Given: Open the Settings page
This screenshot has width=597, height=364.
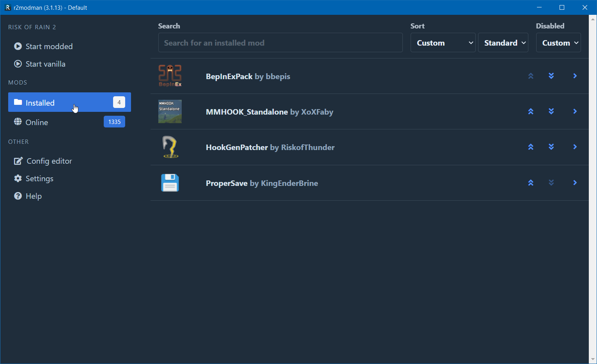Looking at the screenshot, I should pos(69,178).
